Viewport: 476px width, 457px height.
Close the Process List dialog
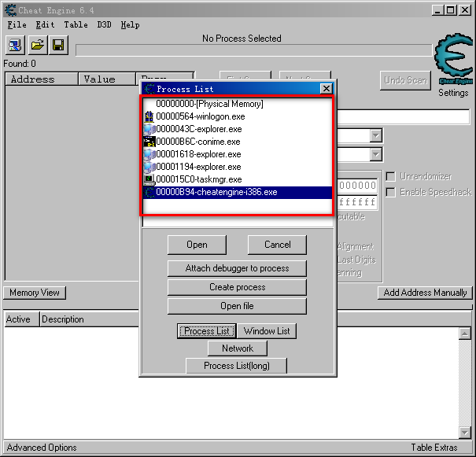(326, 89)
